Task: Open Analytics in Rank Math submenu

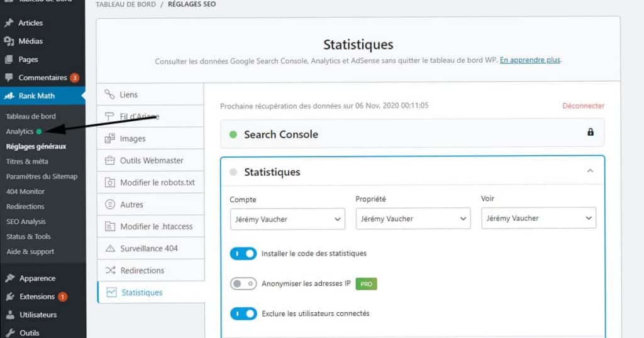Action: pyautogui.click(x=19, y=132)
